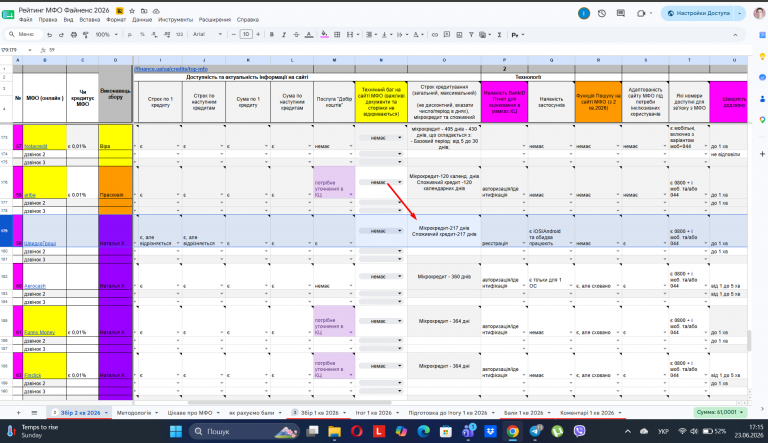Open Telegram from the taskbar
Viewport: 768px width, 443px height.
pyautogui.click(x=535, y=432)
